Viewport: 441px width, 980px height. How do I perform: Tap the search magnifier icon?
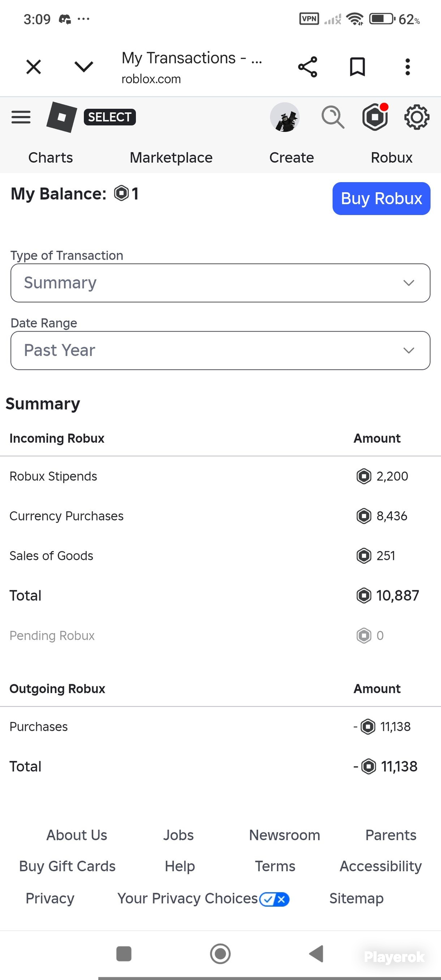[333, 117]
